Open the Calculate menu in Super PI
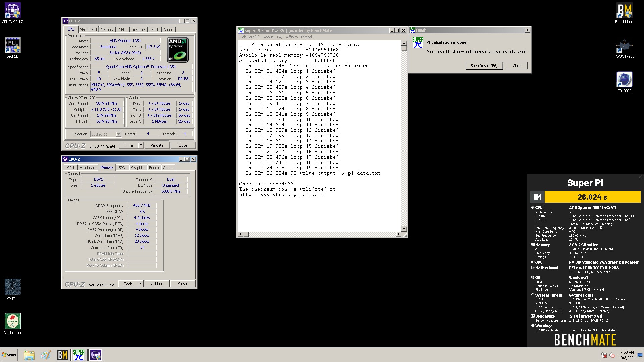The width and height of the screenshot is (644, 362). (249, 37)
